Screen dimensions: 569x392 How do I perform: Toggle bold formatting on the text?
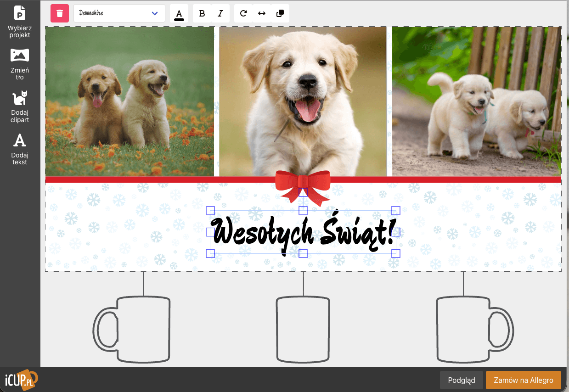tap(202, 13)
